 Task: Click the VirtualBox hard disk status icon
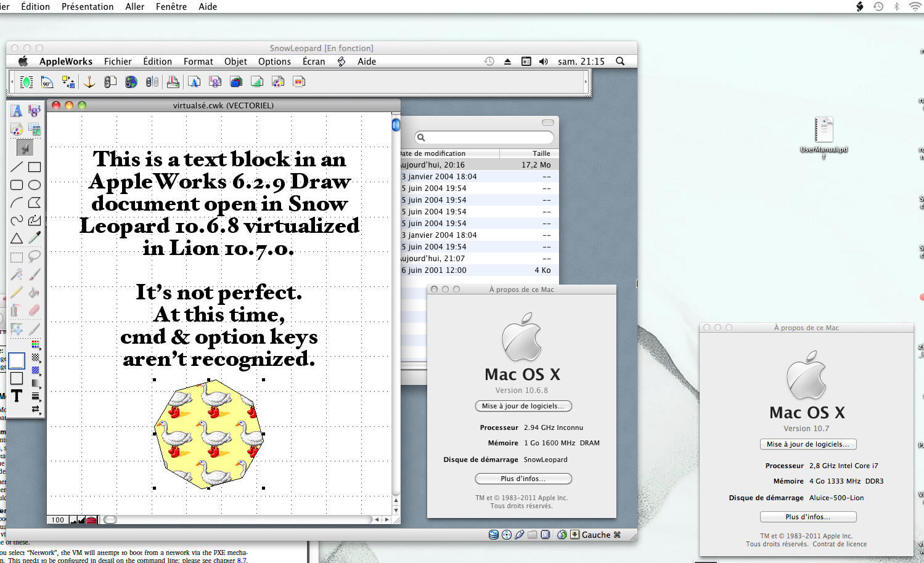coord(494,535)
